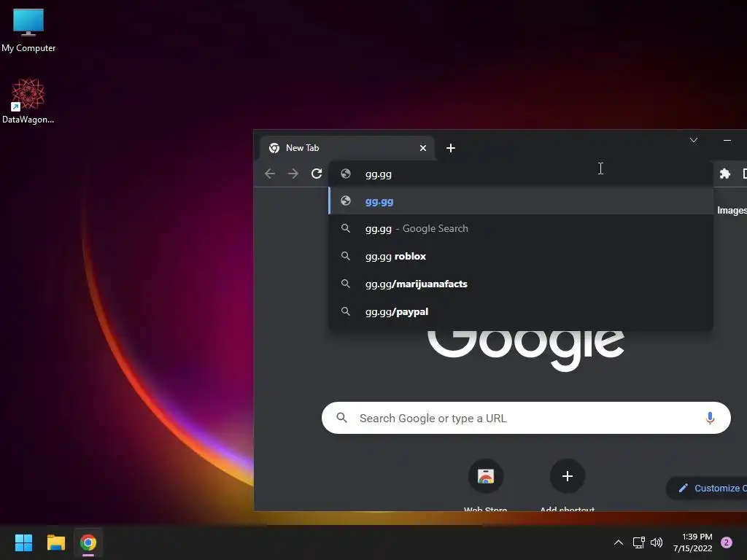Click the globe icon in the address bar
The width and height of the screenshot is (747, 560).
346,174
